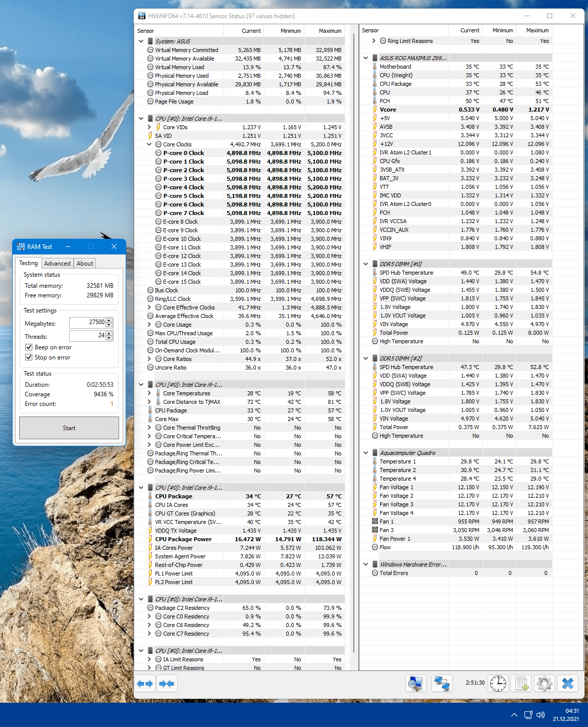The width and height of the screenshot is (588, 727).
Task: Select the Uncore Ratio row
Action: [240, 368]
